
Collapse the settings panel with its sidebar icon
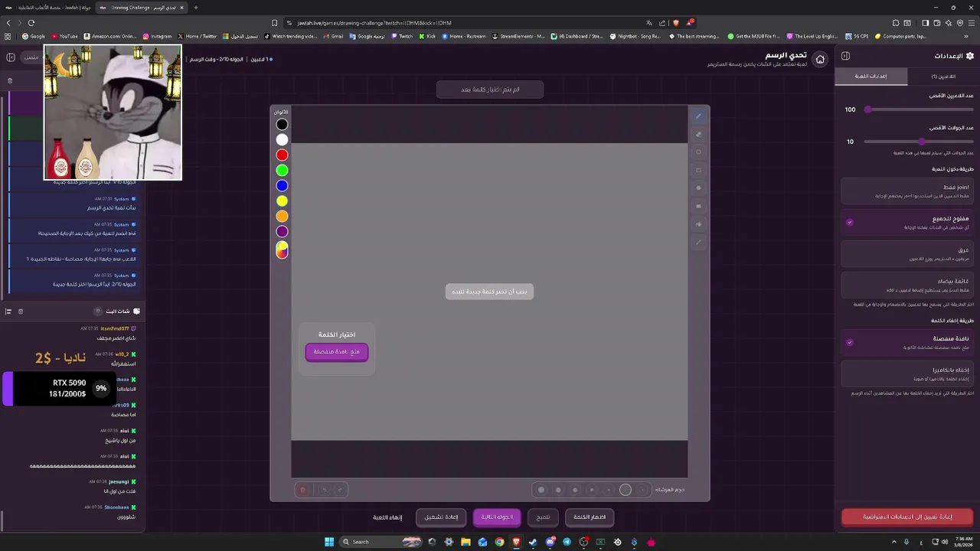(x=845, y=56)
